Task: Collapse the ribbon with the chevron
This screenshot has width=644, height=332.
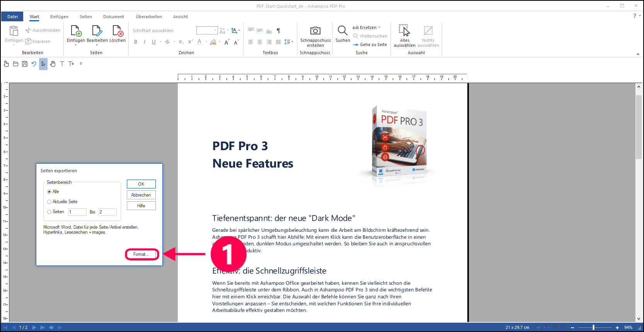Action: tap(638, 54)
